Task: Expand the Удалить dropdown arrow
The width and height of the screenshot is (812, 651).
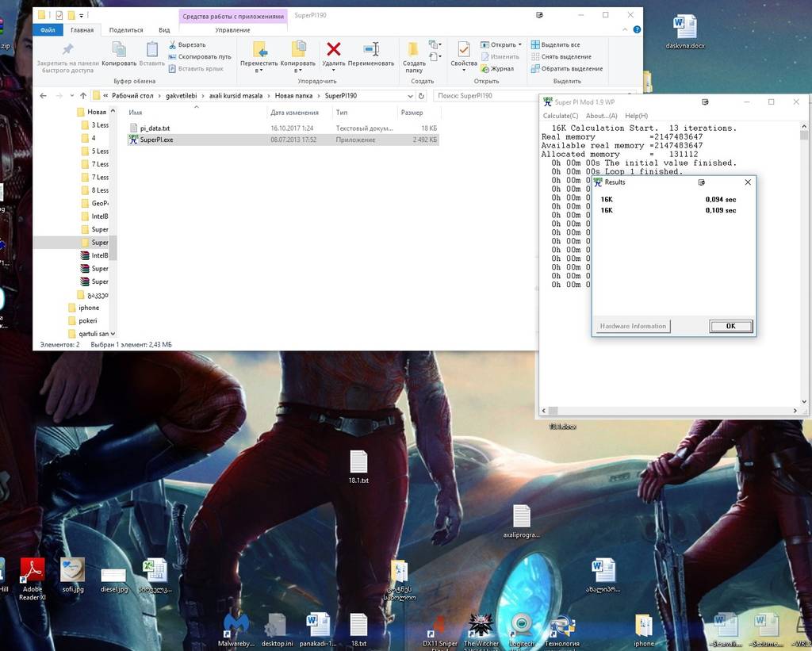Action: coord(334,70)
